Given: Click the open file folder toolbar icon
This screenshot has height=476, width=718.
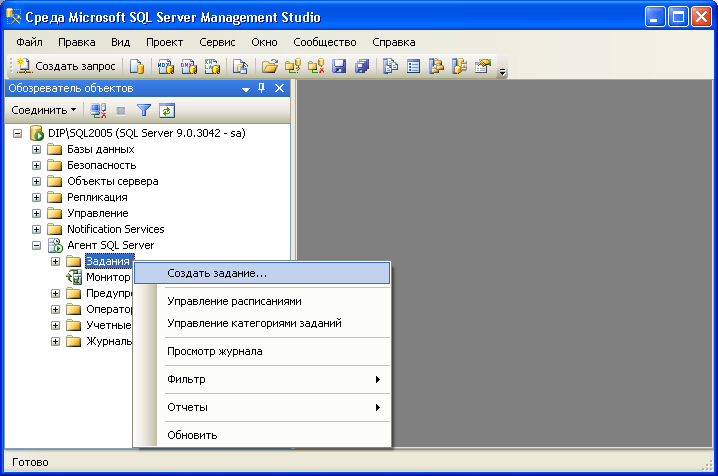Looking at the screenshot, I should (268, 67).
